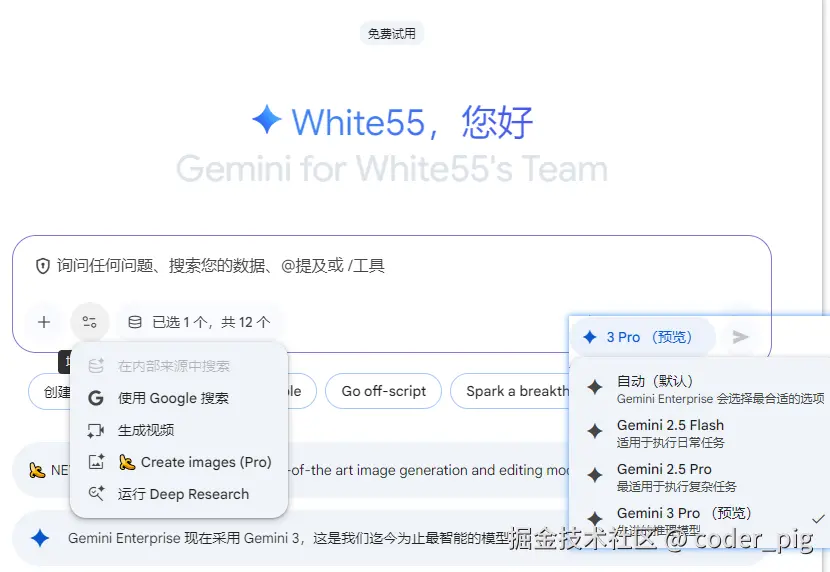Image resolution: width=830 pixels, height=572 pixels.
Task: Open the tools settings slider icon
Action: (89, 322)
